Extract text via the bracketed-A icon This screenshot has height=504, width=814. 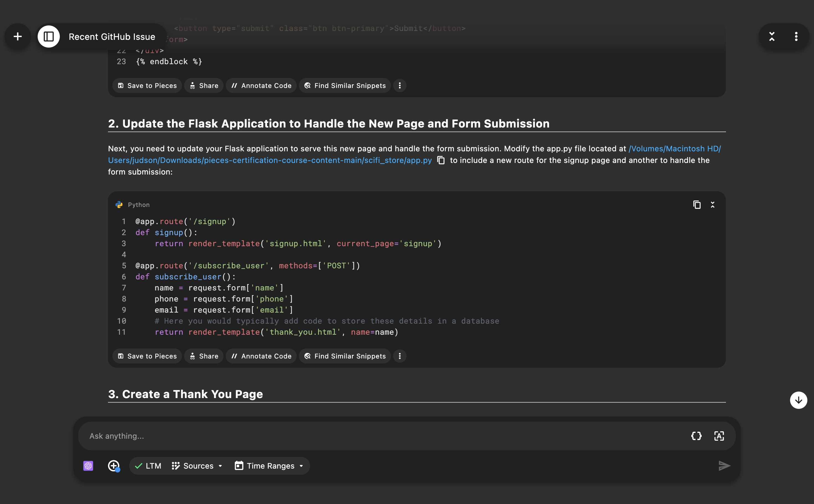tap(719, 436)
